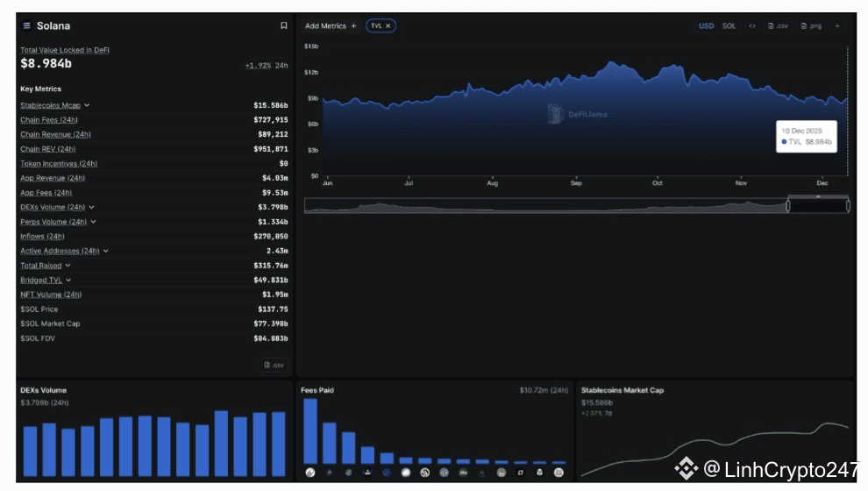Click the $137.75 SOL price value

(273, 310)
